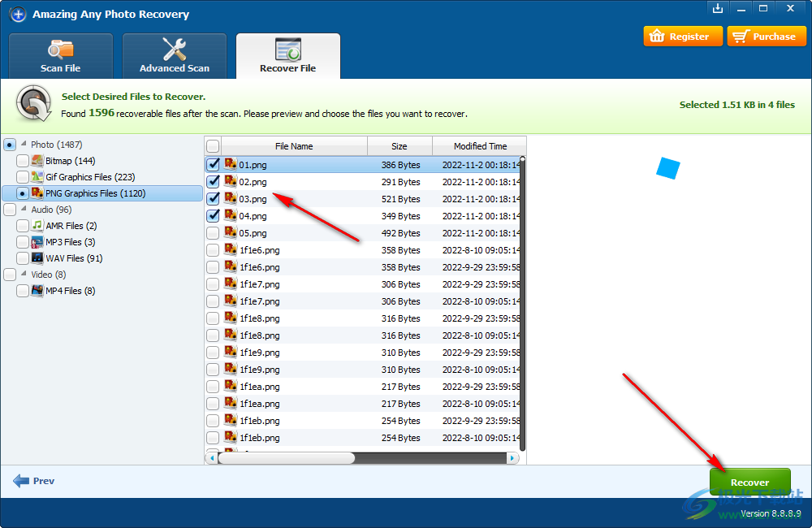
Task: Go back using the Prev arrow
Action: click(x=34, y=481)
